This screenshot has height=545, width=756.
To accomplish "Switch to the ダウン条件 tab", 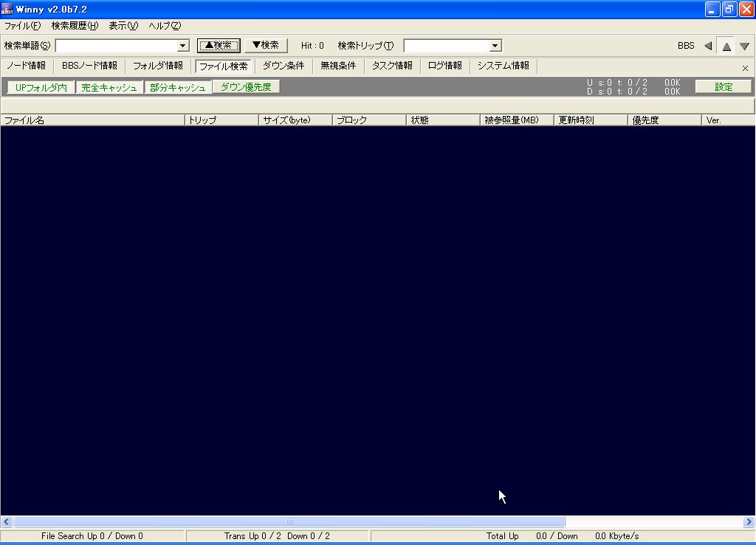I will tap(283, 66).
